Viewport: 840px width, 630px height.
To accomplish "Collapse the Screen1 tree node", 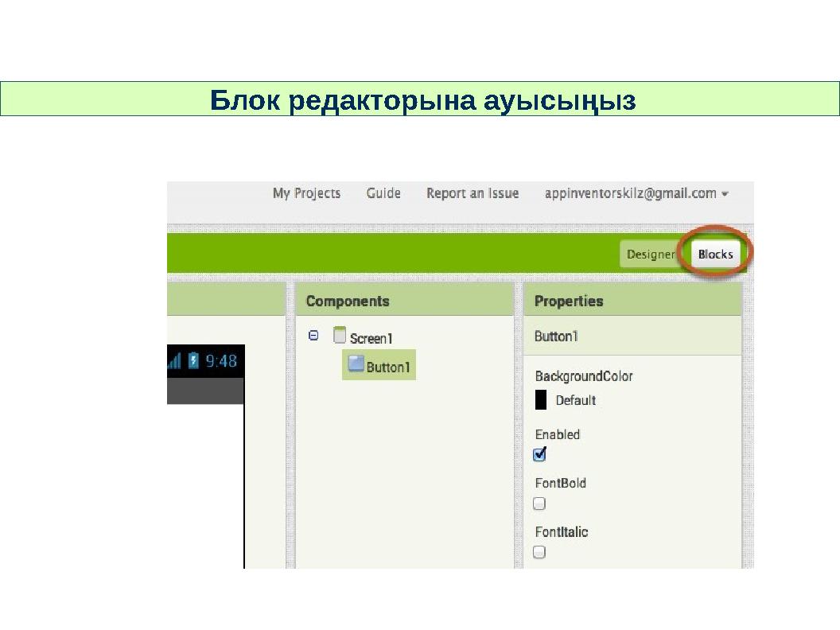I will [x=313, y=336].
